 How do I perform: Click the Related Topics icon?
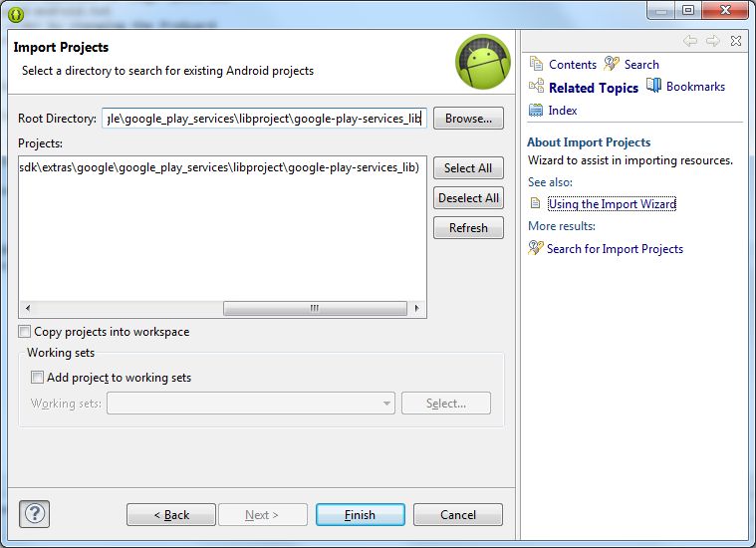coord(536,87)
